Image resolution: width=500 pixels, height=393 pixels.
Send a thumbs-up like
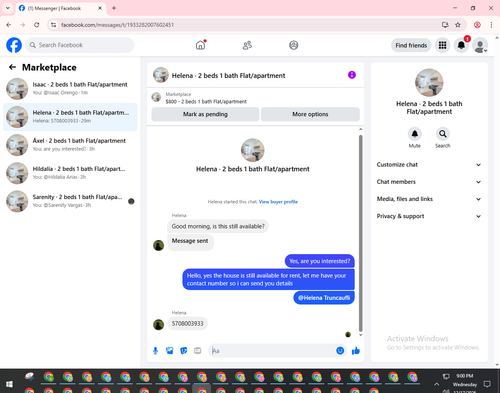(356, 351)
